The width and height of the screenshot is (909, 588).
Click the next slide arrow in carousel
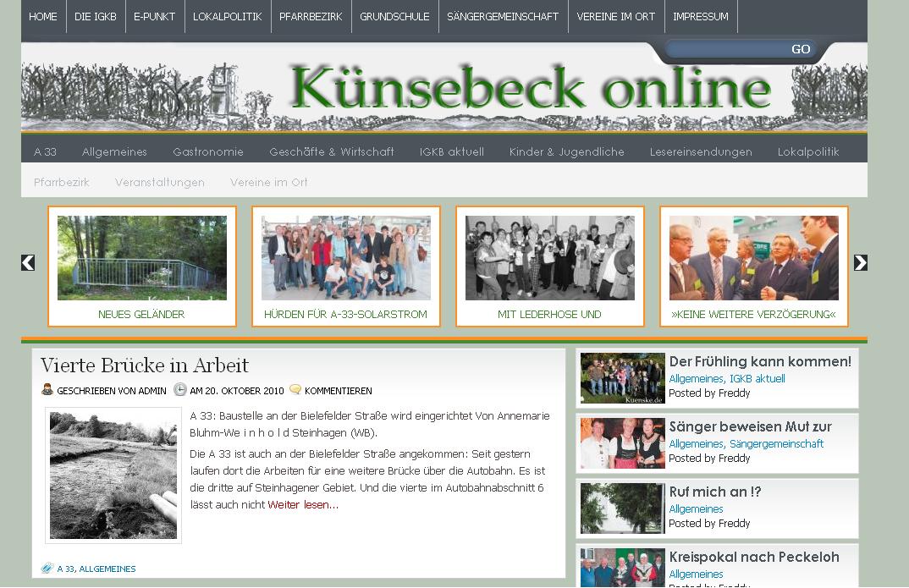coord(860,262)
